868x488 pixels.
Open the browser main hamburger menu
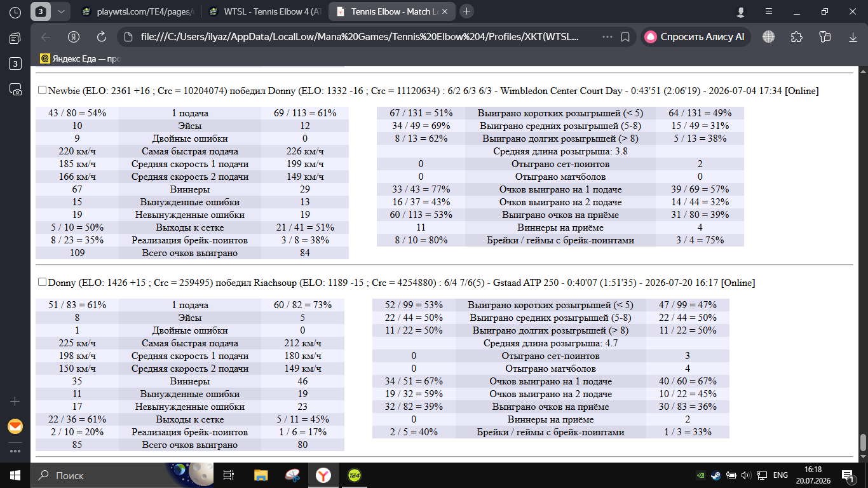(x=769, y=11)
